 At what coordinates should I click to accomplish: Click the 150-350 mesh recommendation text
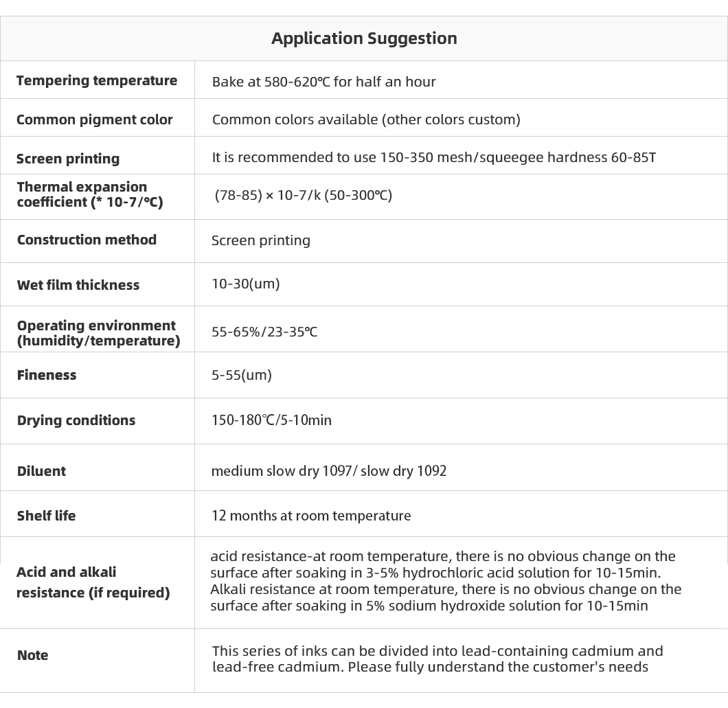point(433,157)
